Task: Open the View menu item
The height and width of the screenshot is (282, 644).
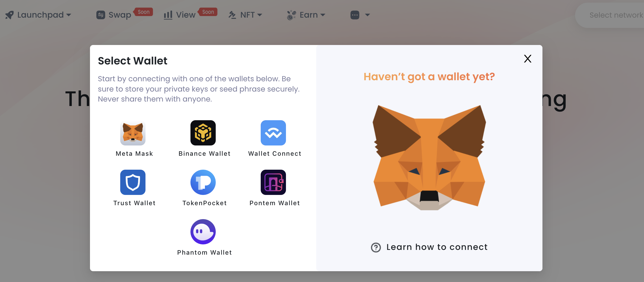Action: (x=185, y=15)
